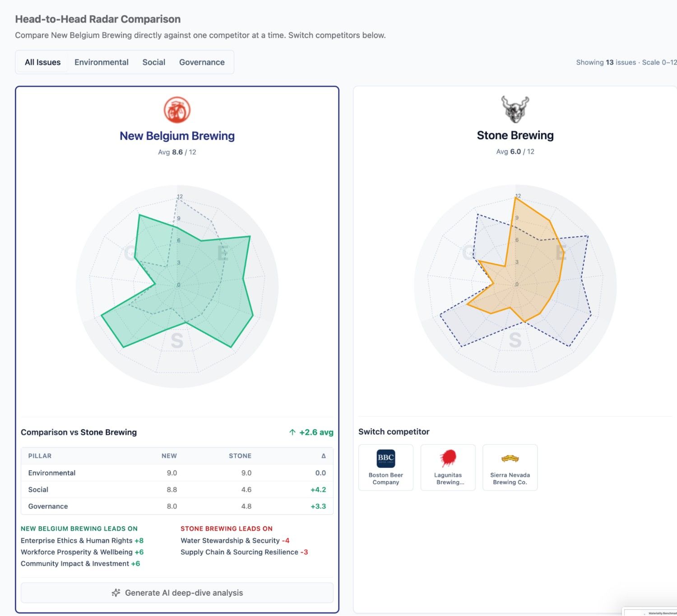Switch to the All Issues tab
Viewport: 677px width, 616px height.
point(42,62)
